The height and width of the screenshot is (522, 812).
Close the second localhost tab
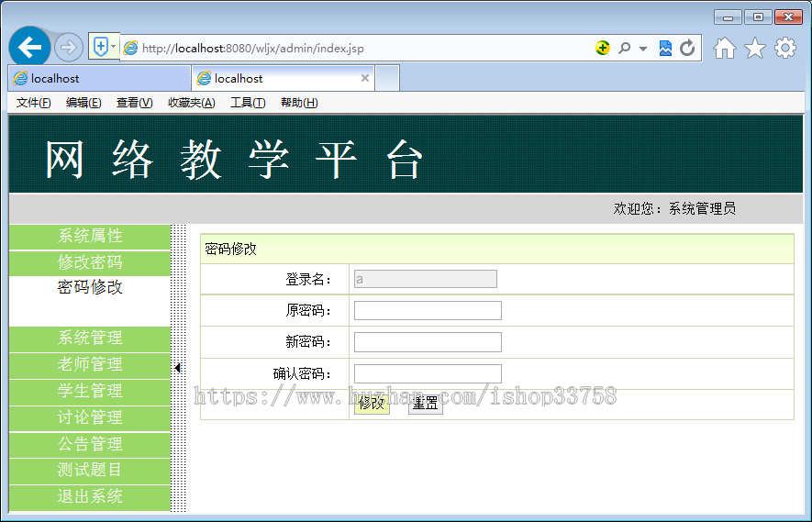(x=365, y=78)
